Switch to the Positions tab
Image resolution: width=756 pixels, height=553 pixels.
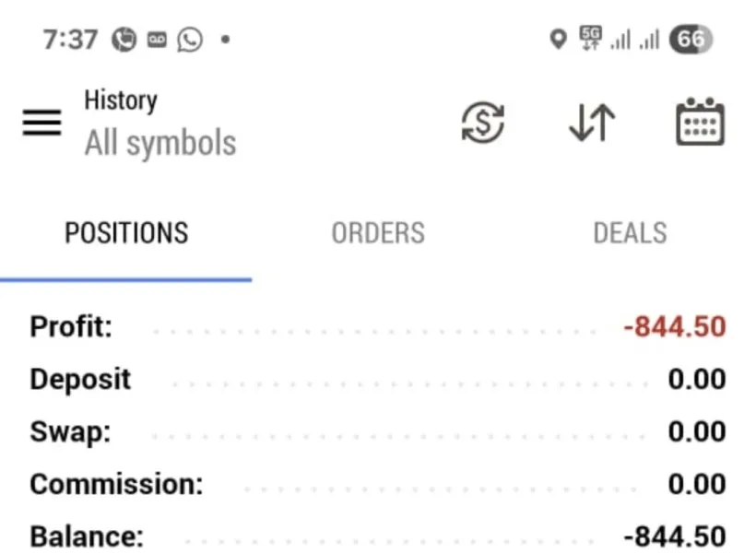coord(126,233)
